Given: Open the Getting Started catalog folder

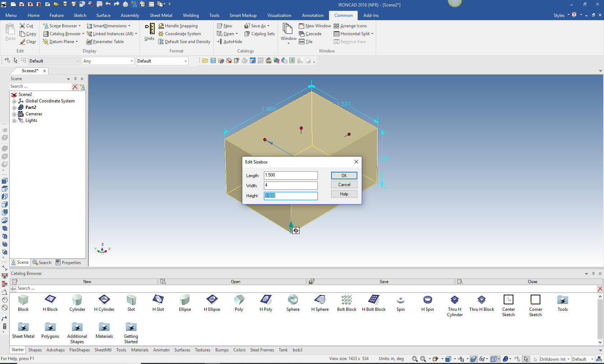Looking at the screenshot, I should pyautogui.click(x=131, y=327).
